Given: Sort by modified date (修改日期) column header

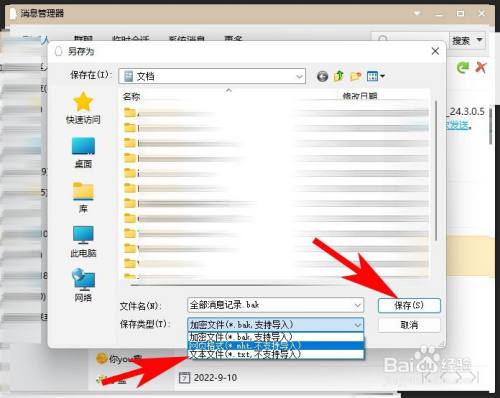Looking at the screenshot, I should [x=360, y=96].
